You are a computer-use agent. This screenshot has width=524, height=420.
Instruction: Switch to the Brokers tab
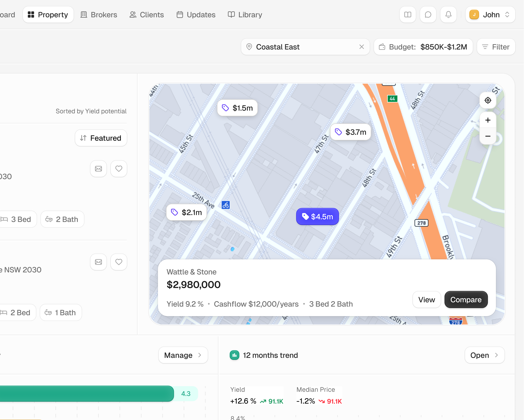[99, 14]
